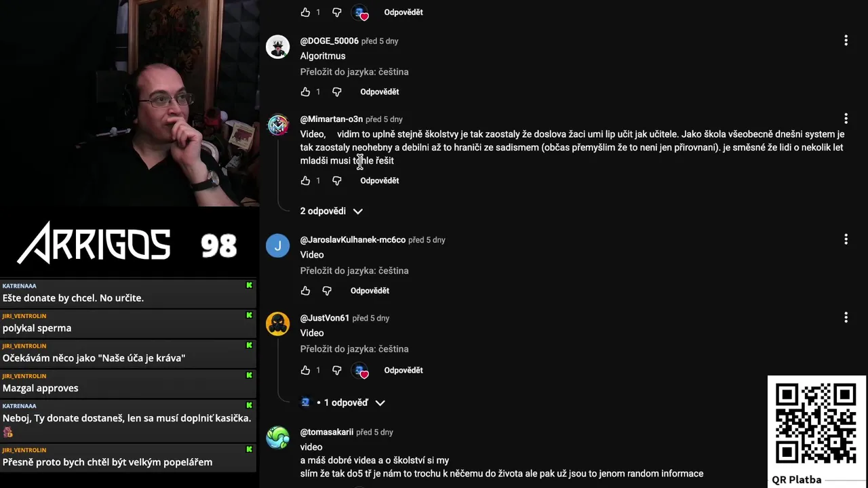Toggle like on @JustVon61 comment

(305, 370)
